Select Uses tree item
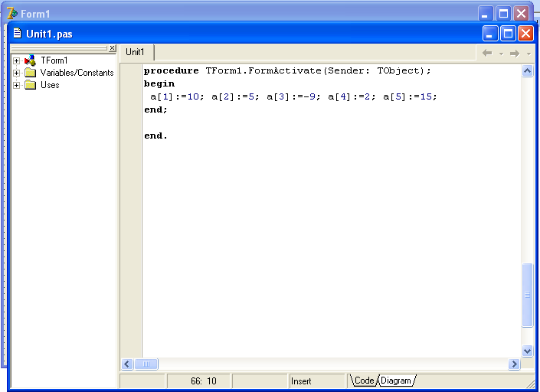The image size is (540, 392). click(x=50, y=85)
